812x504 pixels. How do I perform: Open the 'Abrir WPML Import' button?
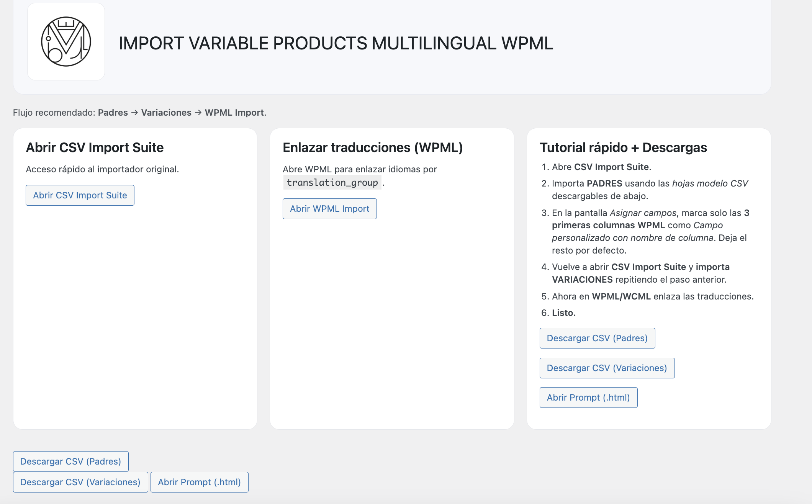coord(330,209)
